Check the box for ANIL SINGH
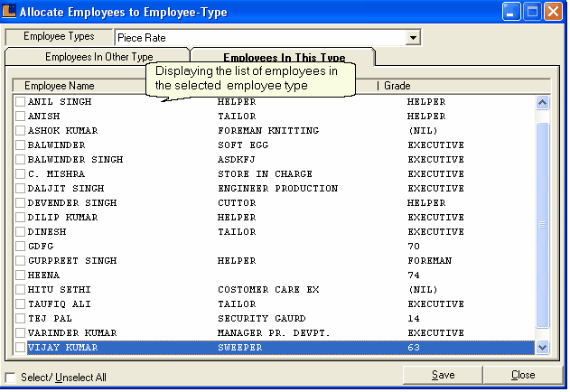The width and height of the screenshot is (570, 392). [21, 101]
